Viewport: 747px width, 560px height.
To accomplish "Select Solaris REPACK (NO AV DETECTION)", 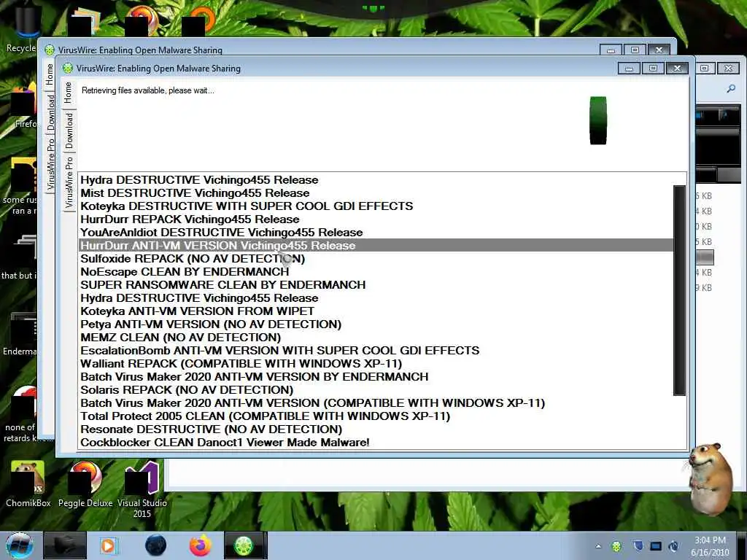I will [376, 389].
